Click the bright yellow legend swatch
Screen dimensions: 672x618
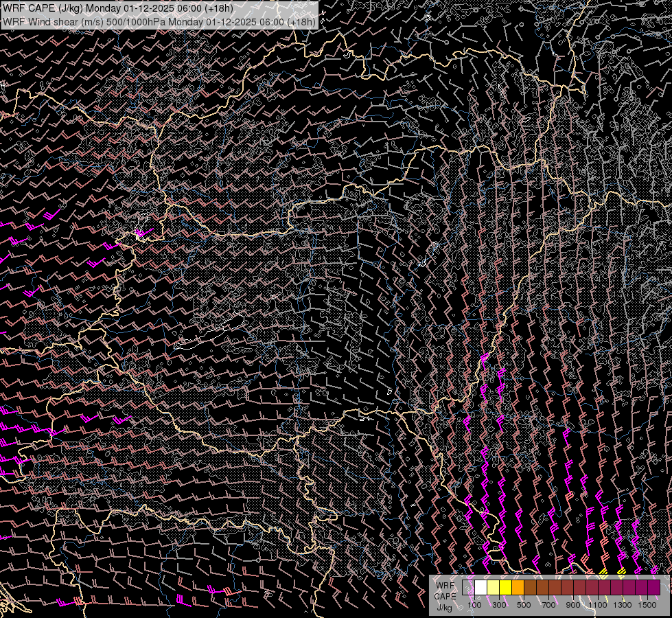tap(505, 588)
